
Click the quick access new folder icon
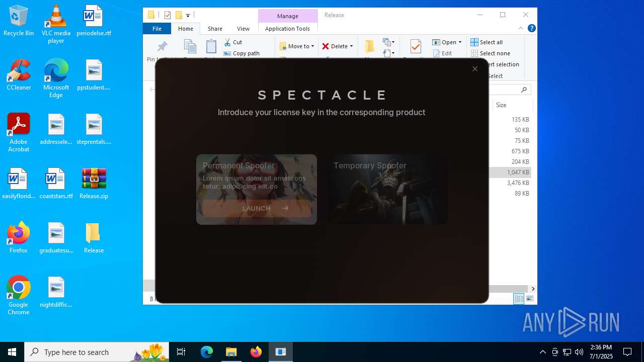(178, 15)
